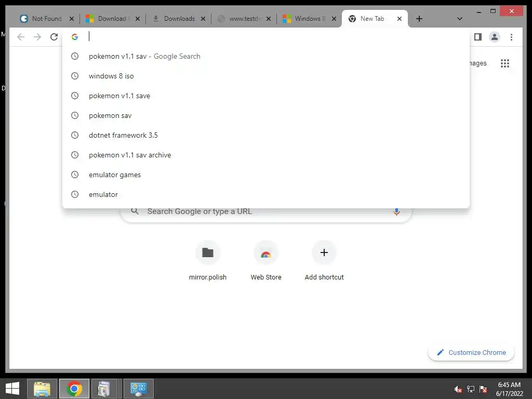Choose suggestion emulator games
This screenshot has height=399, width=532.
266,175
